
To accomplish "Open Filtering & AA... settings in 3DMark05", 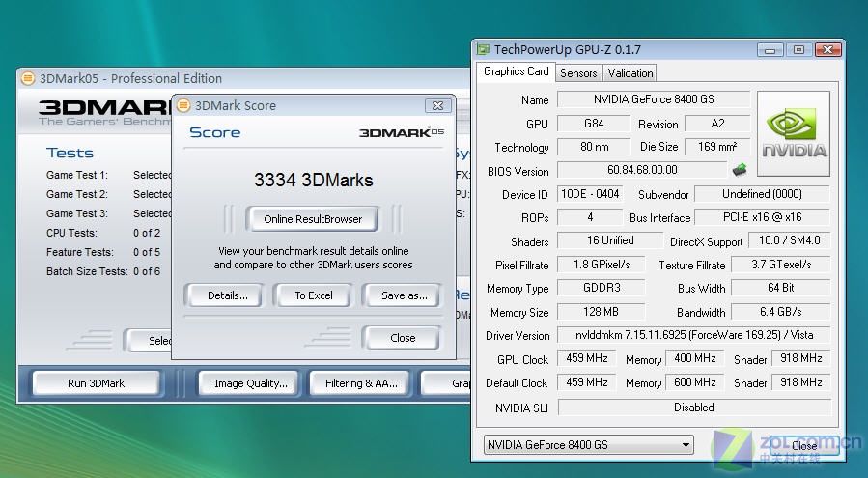I will coord(361,383).
